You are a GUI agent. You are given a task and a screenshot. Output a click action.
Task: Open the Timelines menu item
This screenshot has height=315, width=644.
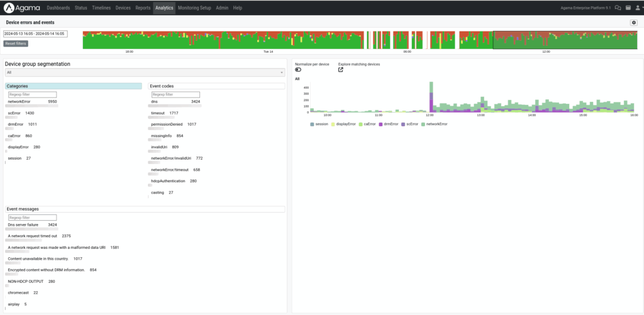pyautogui.click(x=101, y=8)
